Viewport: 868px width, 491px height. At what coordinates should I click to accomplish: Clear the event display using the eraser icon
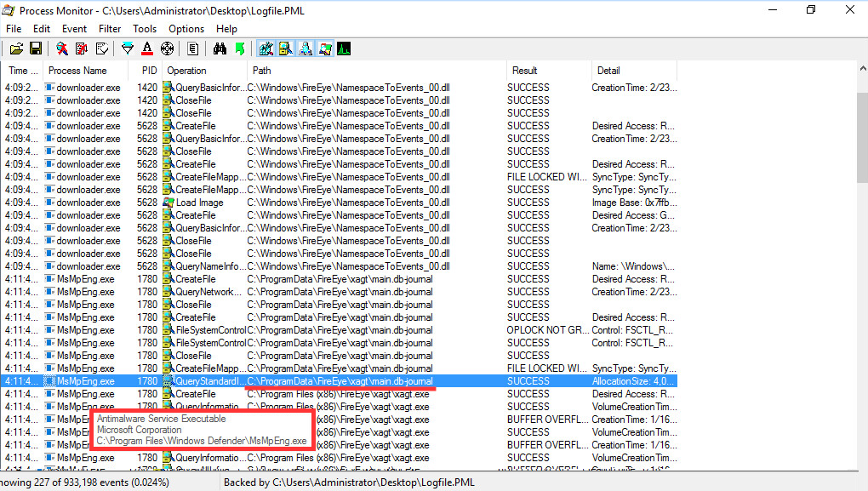pyautogui.click(x=101, y=49)
